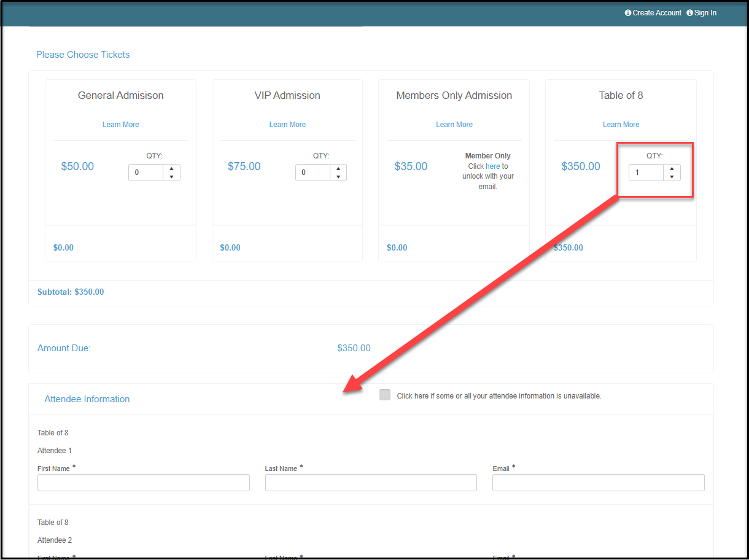
Task: Click the General Admisison card title
Action: [x=121, y=95]
